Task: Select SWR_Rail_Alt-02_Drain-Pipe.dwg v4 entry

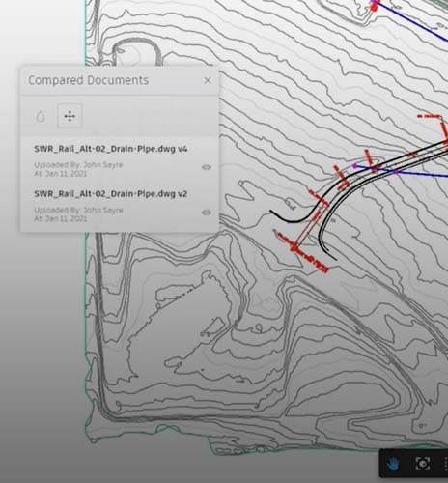Action: click(x=110, y=149)
